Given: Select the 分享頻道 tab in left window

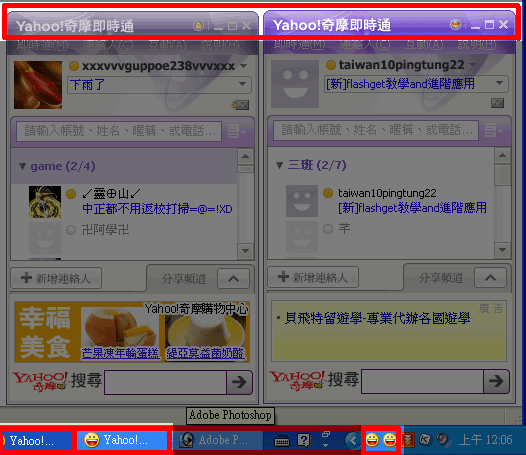Looking at the screenshot, I should pos(183,279).
